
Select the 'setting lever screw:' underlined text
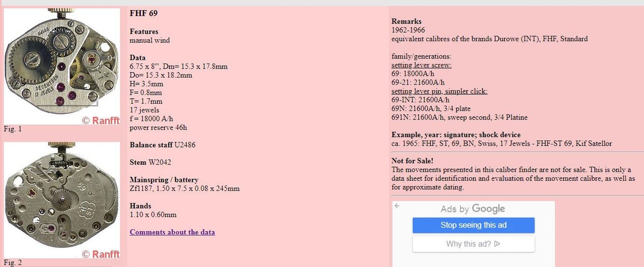point(422,65)
